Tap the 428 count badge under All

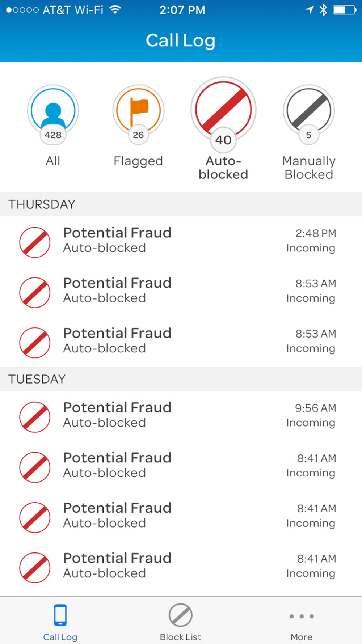[x=53, y=135]
